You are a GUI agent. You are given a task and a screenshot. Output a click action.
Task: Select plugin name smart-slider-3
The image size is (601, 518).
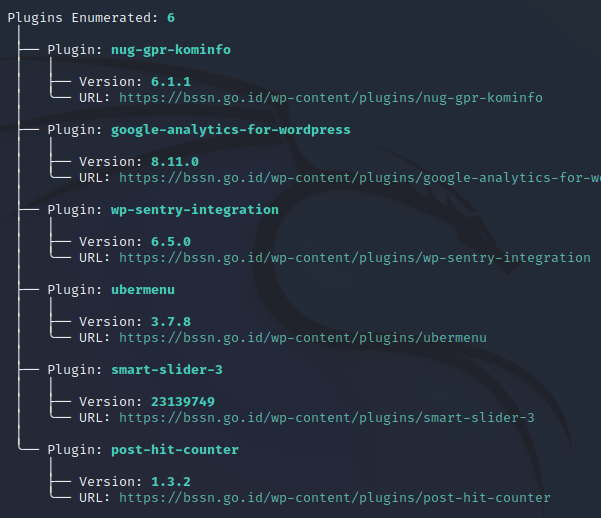(x=167, y=370)
